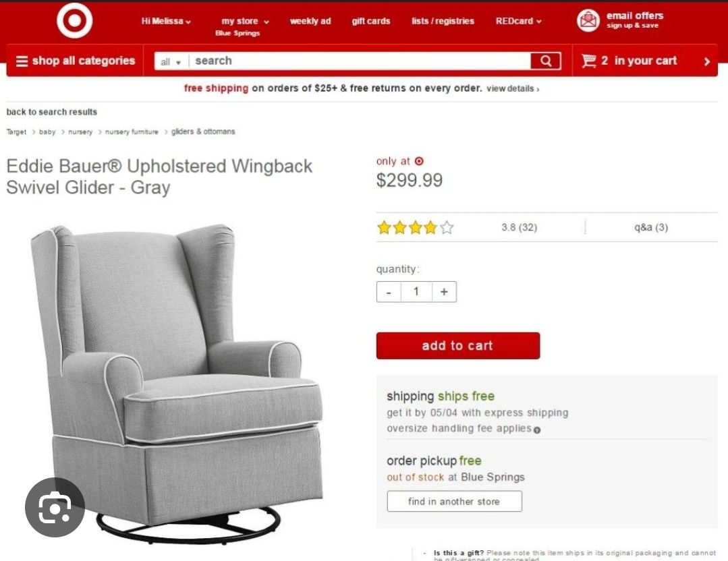
Task: Open the all search category dropdown
Action: coord(171,62)
